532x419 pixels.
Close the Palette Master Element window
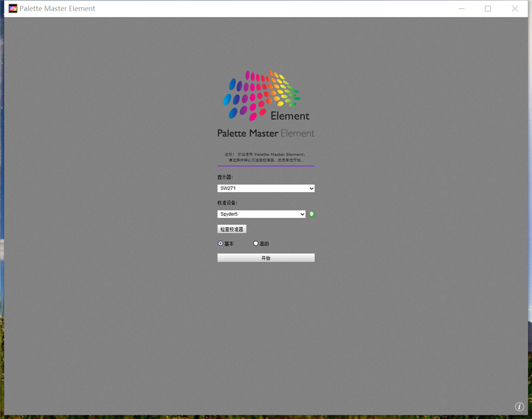click(x=514, y=9)
